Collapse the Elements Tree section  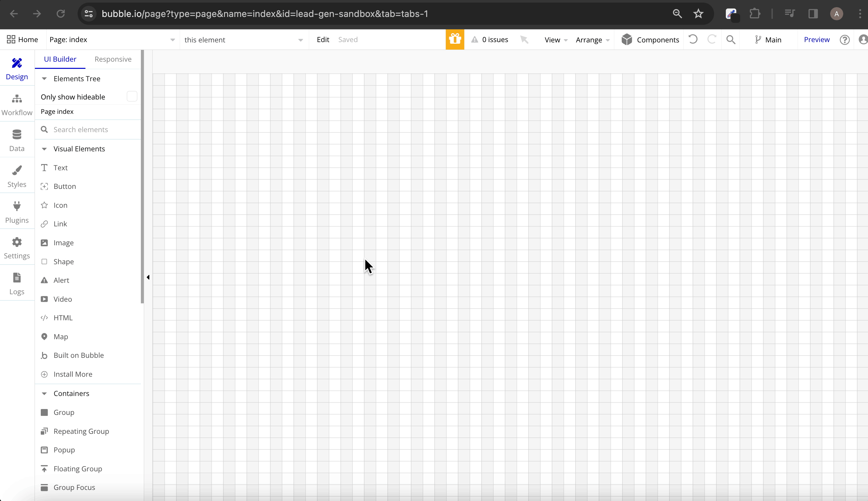(x=44, y=79)
